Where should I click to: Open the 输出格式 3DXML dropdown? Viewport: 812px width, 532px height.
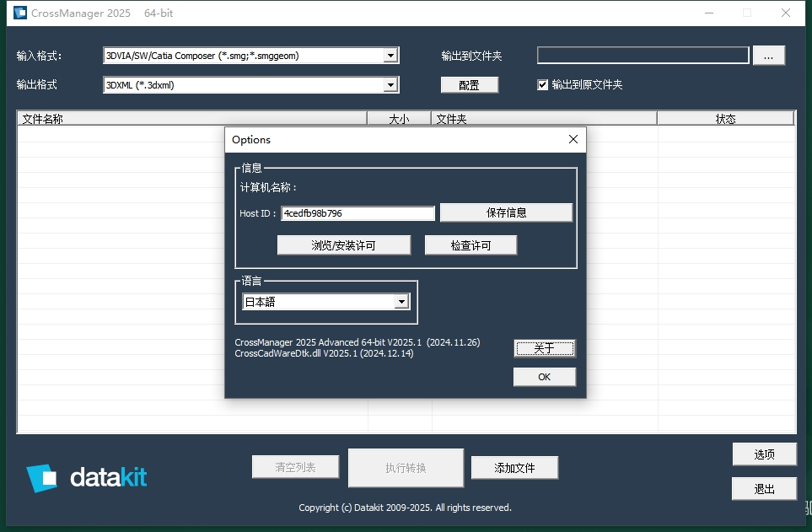click(391, 85)
